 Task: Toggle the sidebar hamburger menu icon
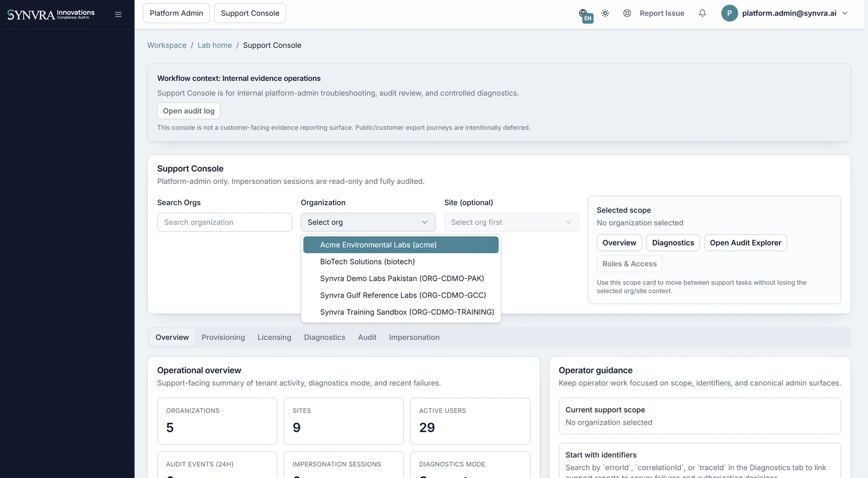pyautogui.click(x=118, y=15)
